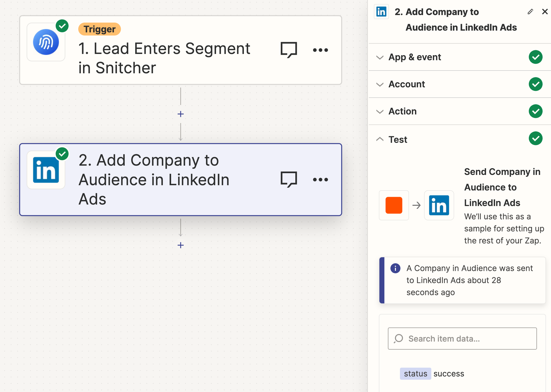Click the Snitcher fingerprint app icon
This screenshot has width=551, height=392.
point(46,42)
